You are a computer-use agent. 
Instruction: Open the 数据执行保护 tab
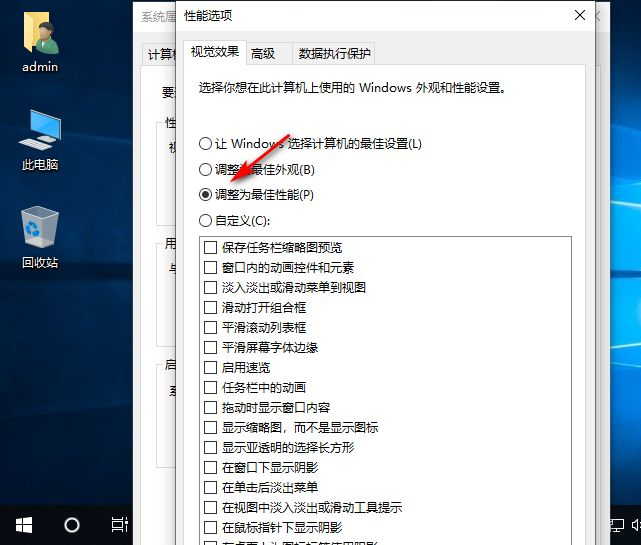[x=334, y=54]
